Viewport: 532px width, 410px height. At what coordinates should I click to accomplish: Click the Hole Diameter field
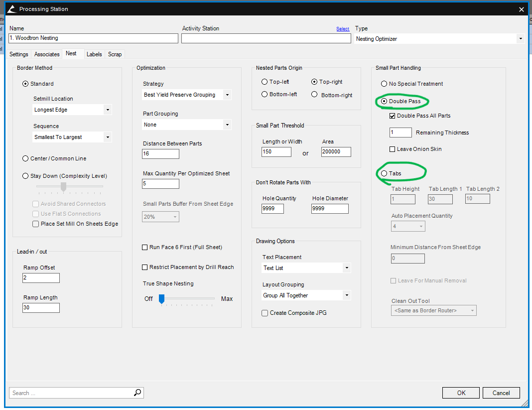click(x=330, y=208)
